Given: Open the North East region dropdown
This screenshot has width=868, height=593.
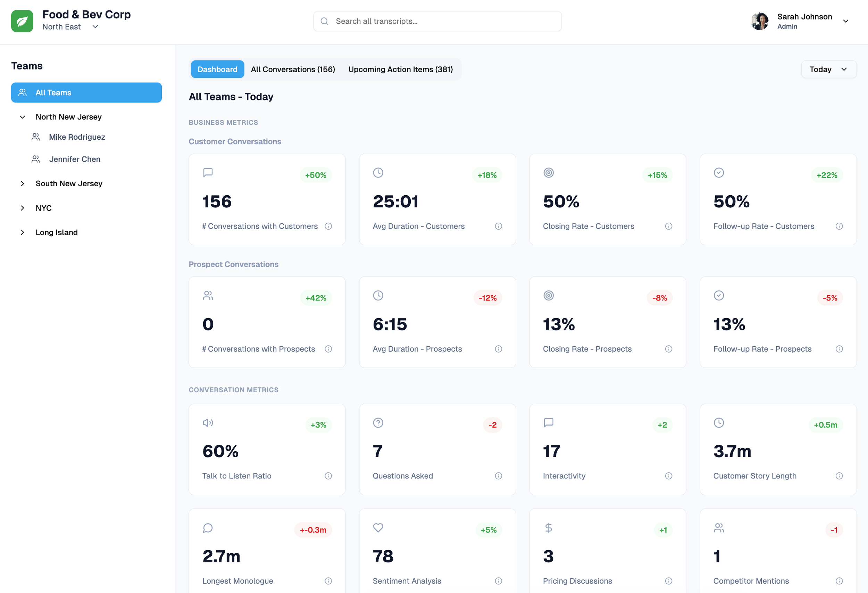Looking at the screenshot, I should pos(95,27).
